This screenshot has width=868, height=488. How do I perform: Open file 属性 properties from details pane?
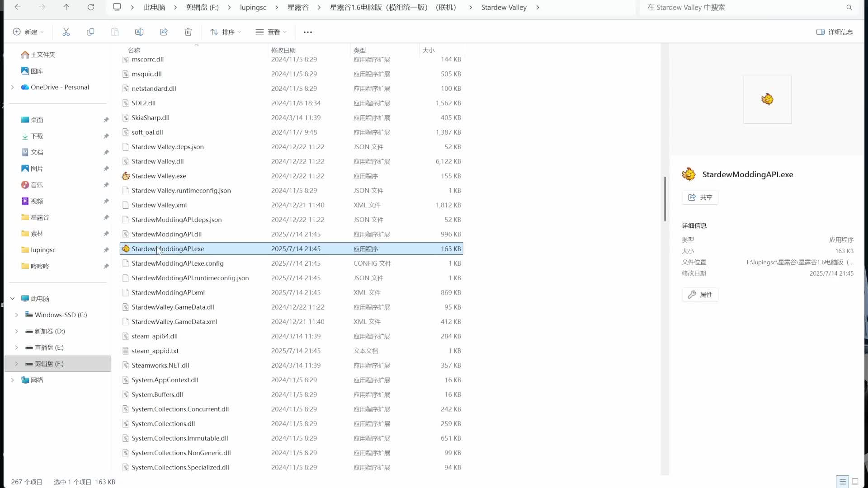(700, 294)
